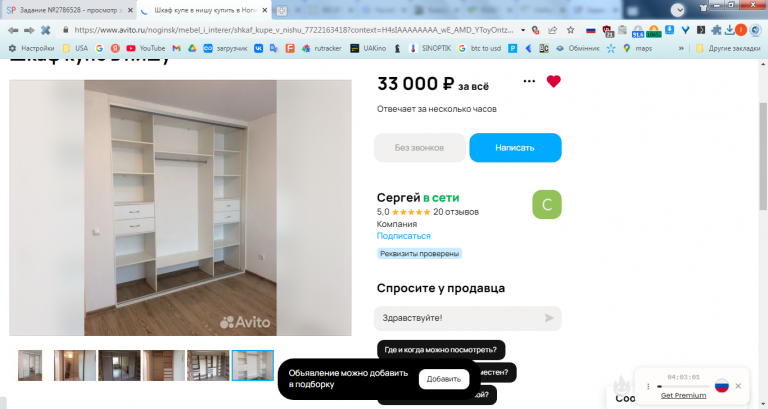Click Russian flag language toggle in widget
Screen dimensions: 768x409
[x=721, y=385]
